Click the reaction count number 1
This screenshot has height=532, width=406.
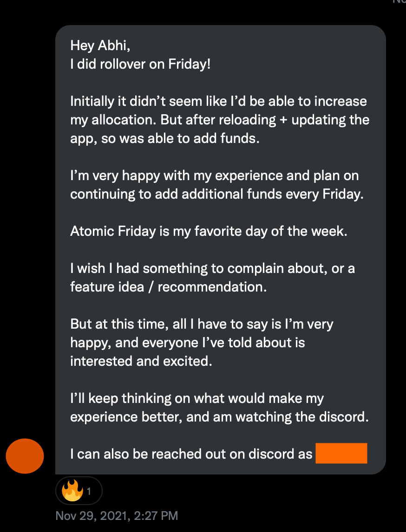[x=89, y=491]
